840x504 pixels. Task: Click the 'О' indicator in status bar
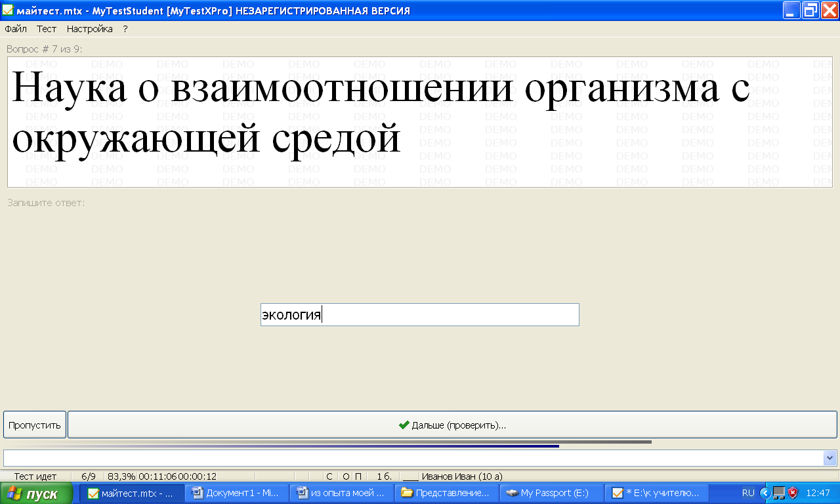pyautogui.click(x=346, y=476)
